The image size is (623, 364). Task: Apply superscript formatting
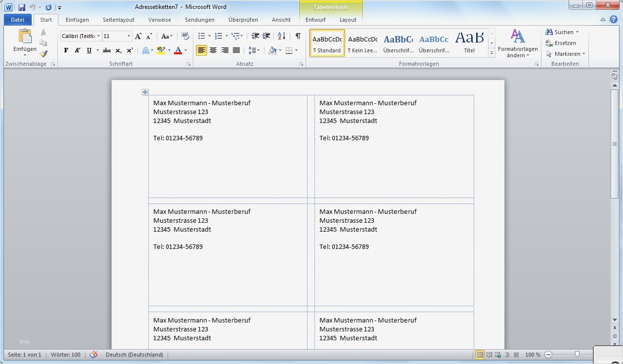(x=130, y=50)
